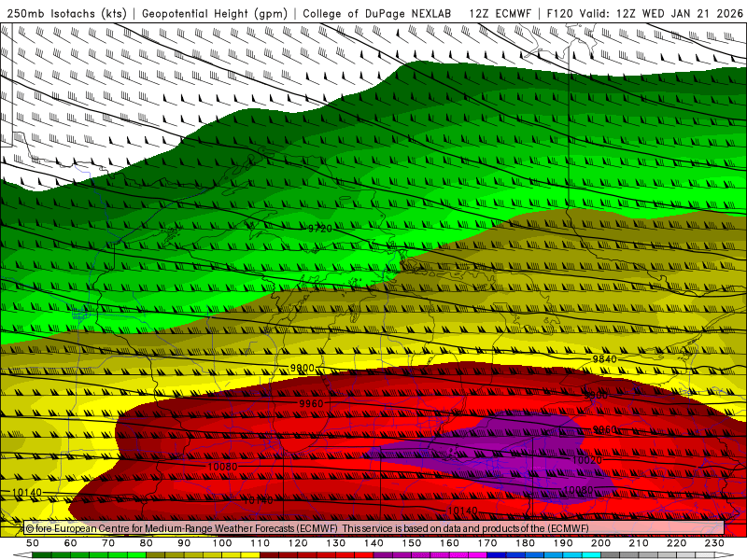Click the 200 knot colorbar label

pos(601,543)
